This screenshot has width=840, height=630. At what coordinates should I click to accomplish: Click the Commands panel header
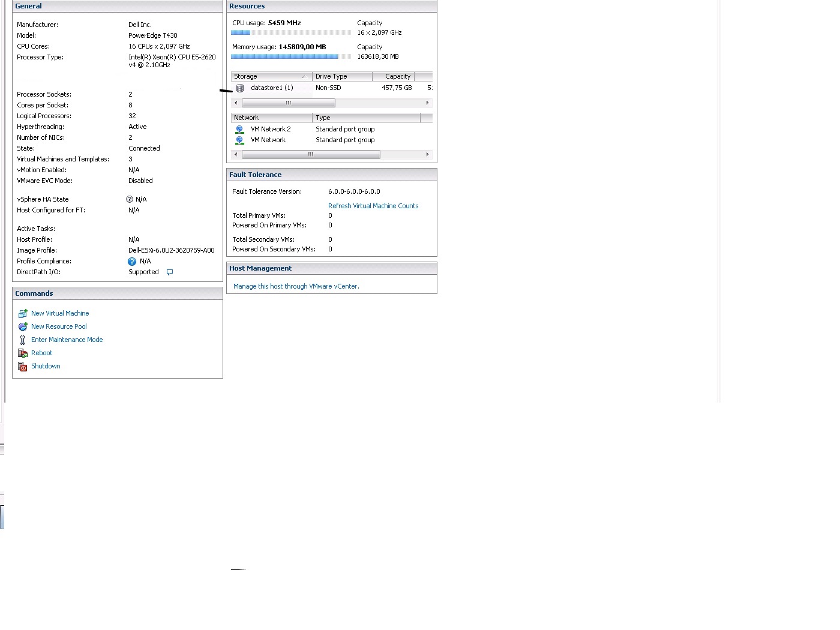(x=118, y=293)
